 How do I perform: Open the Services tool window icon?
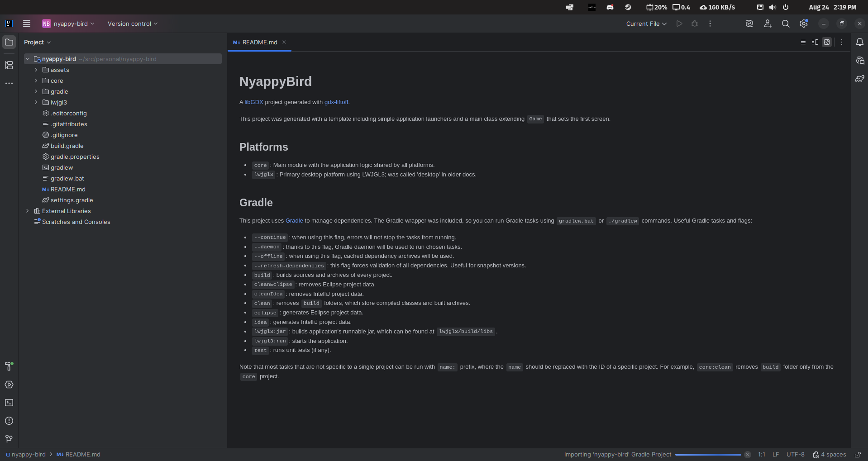(x=9, y=385)
